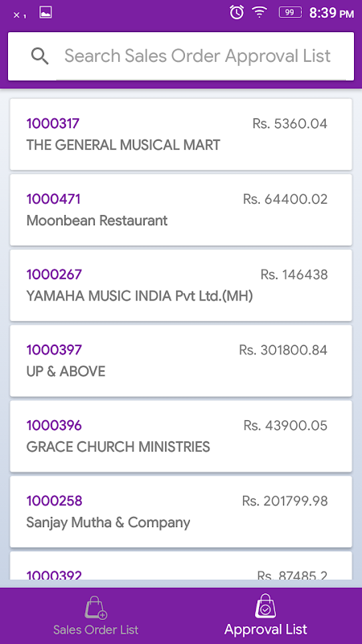Open partially visible order 1000392
The image size is (362, 644).
pos(181,566)
